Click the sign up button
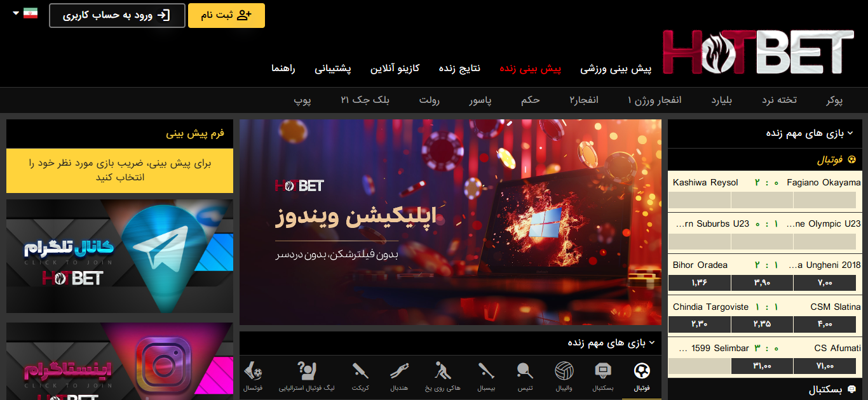The width and height of the screenshot is (868, 400). pos(226,15)
